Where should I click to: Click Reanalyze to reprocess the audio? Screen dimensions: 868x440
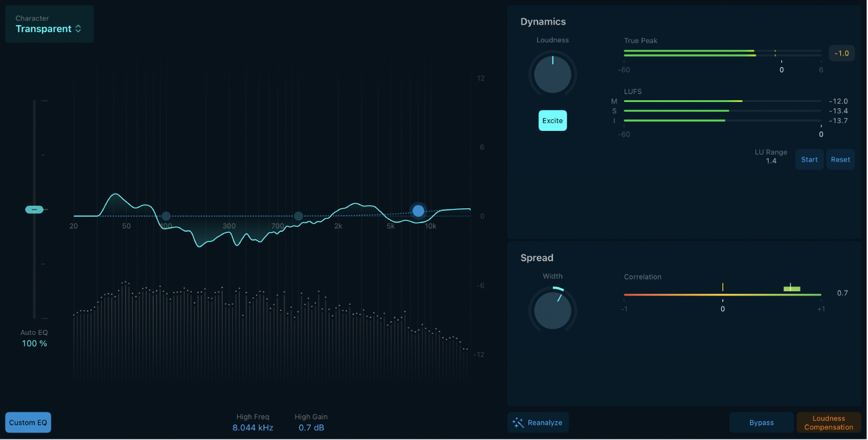(538, 422)
